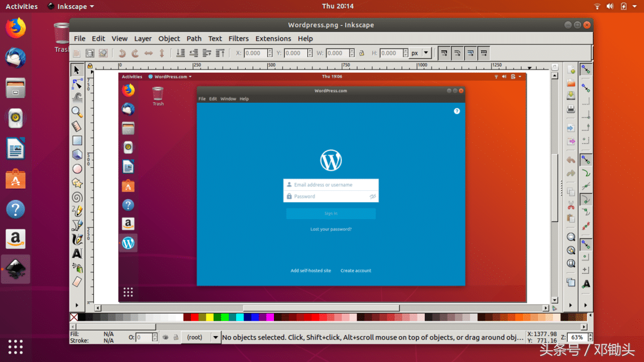The height and width of the screenshot is (362, 644).
Task: Select the Calligraphy tool
Action: 77,239
